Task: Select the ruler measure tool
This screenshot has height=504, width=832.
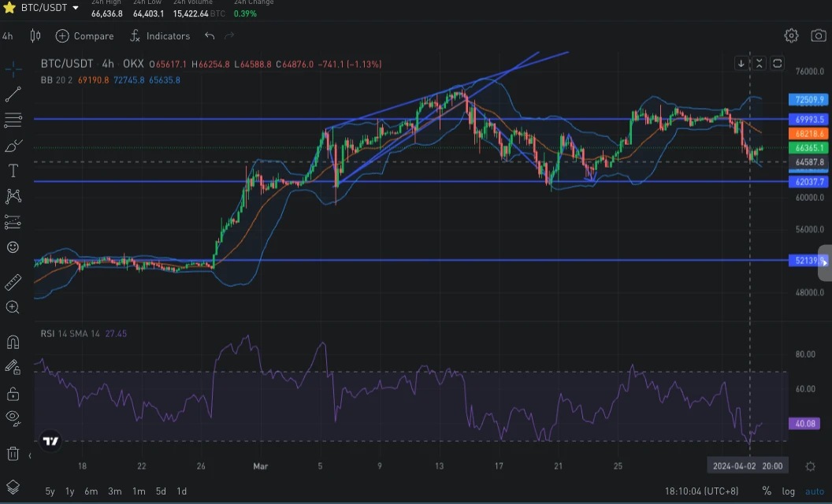Action: point(13,282)
